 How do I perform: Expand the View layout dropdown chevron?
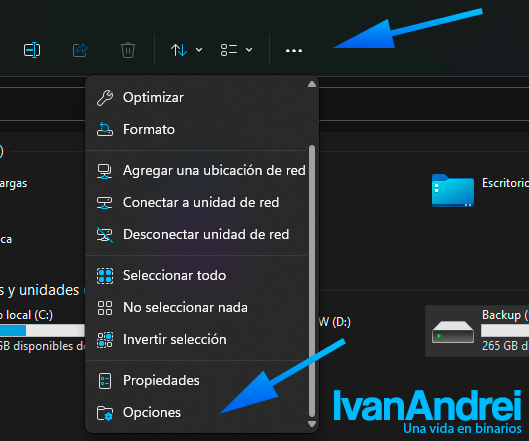tap(249, 50)
